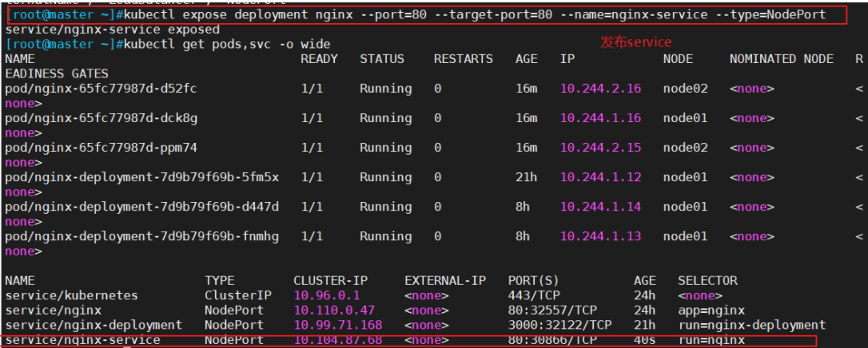Click the READY column header
868x348 pixels.
click(320, 59)
